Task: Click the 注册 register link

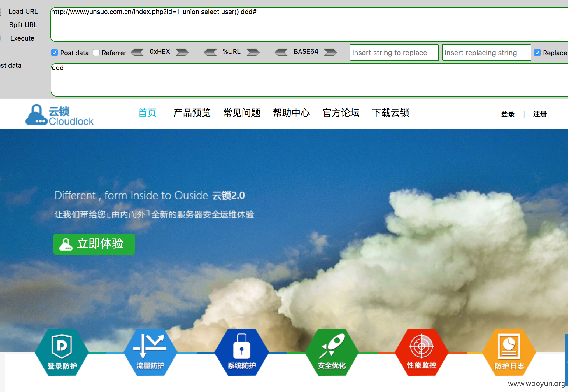Action: click(x=540, y=114)
